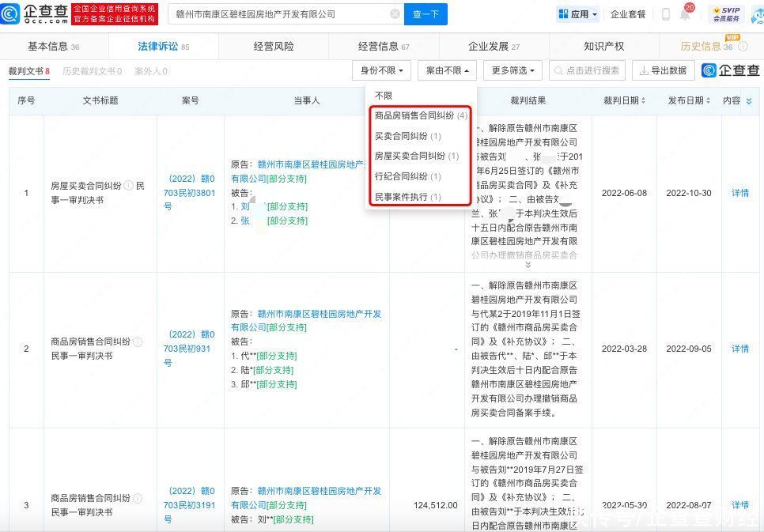Viewport: 764px width, 532px height.
Task: Open plaintiff company link in row 2
Action: click(306, 321)
